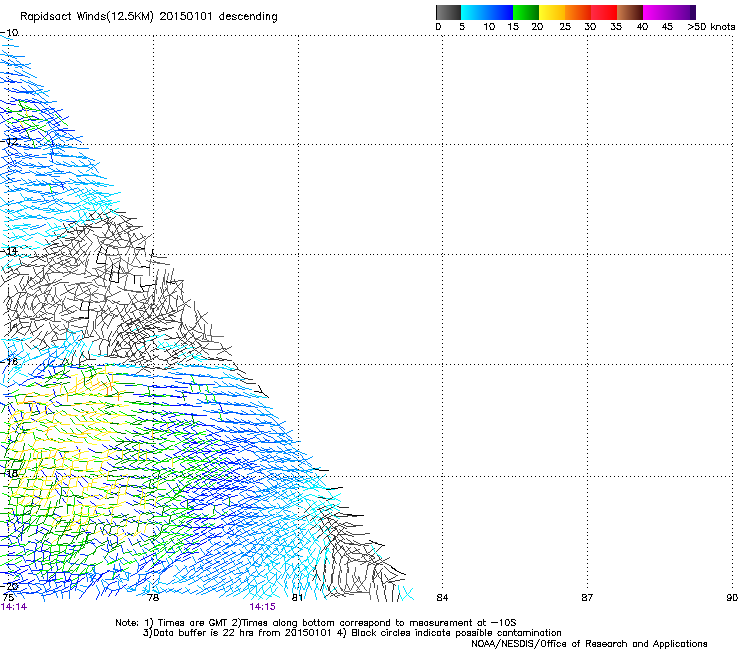Click the latitude axis label '-12'
The height and width of the screenshot is (650, 740).
tap(9, 142)
